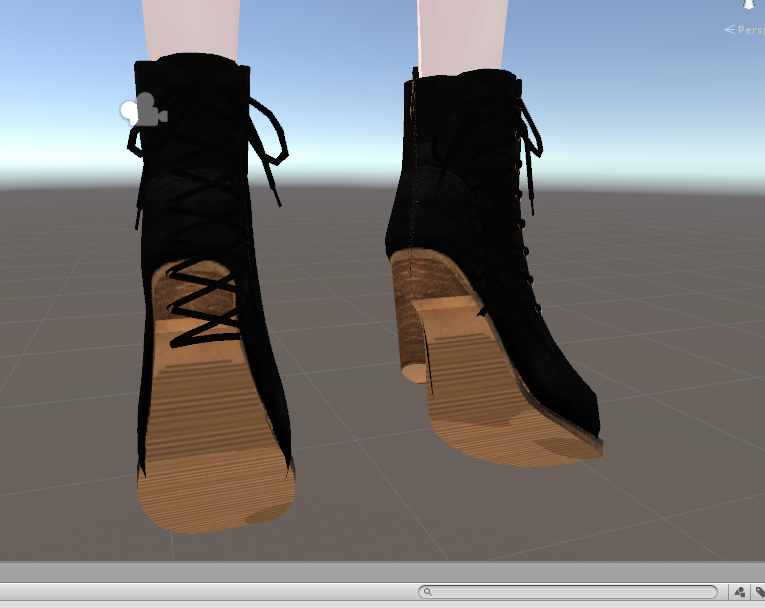
Task: Click the crossed laces over left sole
Action: pos(204,305)
